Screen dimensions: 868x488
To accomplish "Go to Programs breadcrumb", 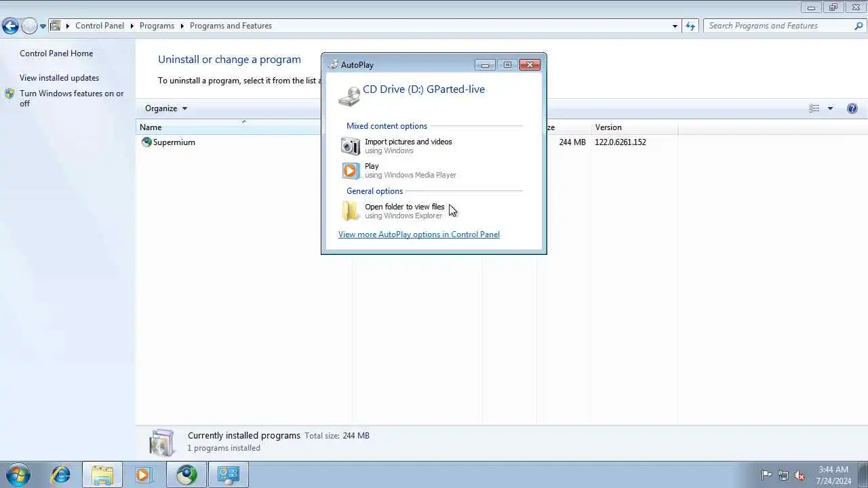I will [157, 26].
